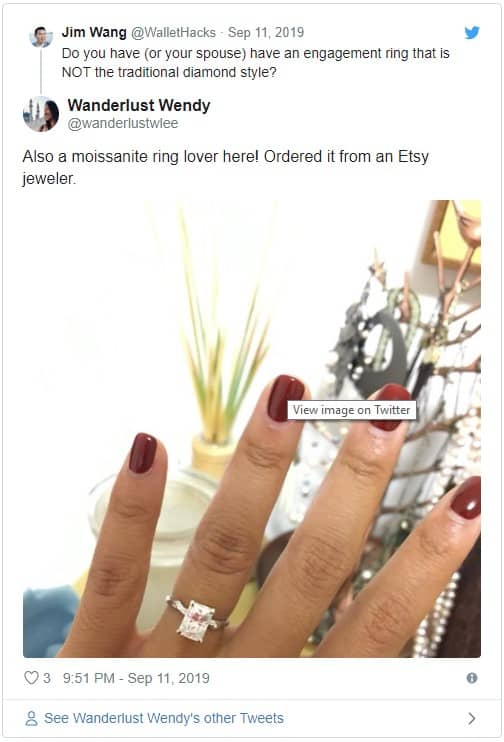The height and width of the screenshot is (742, 504).
Task: Open Wanderlust Wendy's profile avatar
Action: (x=41, y=114)
